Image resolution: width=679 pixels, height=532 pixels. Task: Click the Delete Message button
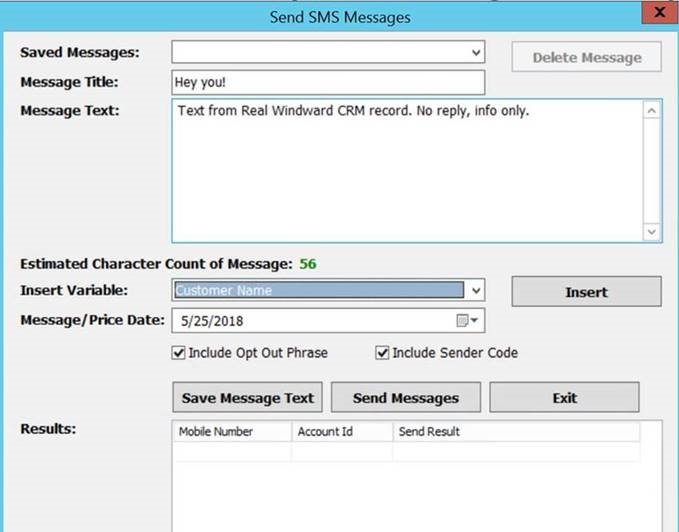[586, 57]
